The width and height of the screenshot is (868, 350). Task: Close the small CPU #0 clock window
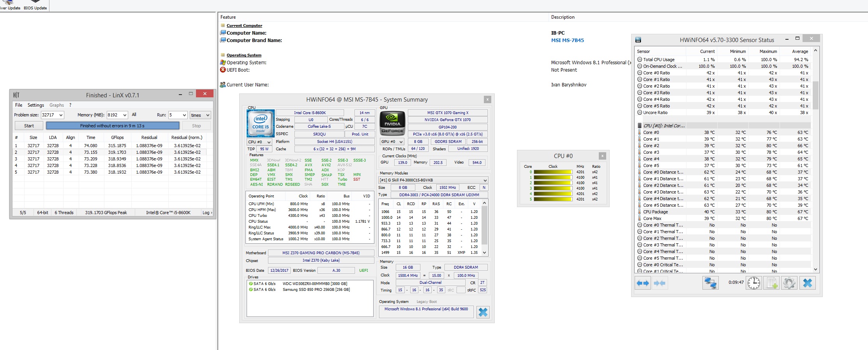(602, 156)
